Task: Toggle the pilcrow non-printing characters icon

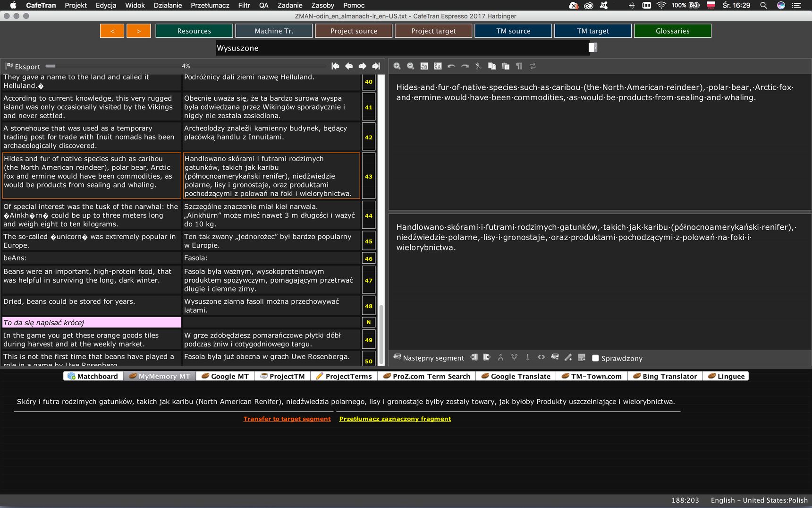Action: point(519,66)
